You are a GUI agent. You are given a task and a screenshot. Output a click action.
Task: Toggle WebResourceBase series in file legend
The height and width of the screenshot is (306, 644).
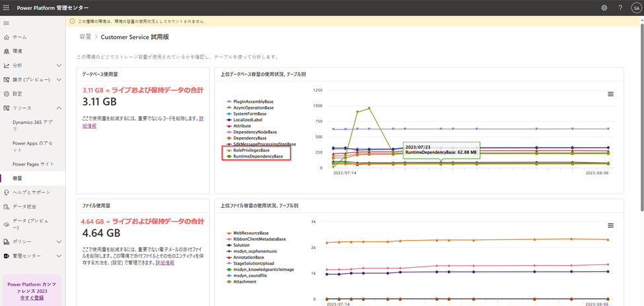[x=247, y=233]
